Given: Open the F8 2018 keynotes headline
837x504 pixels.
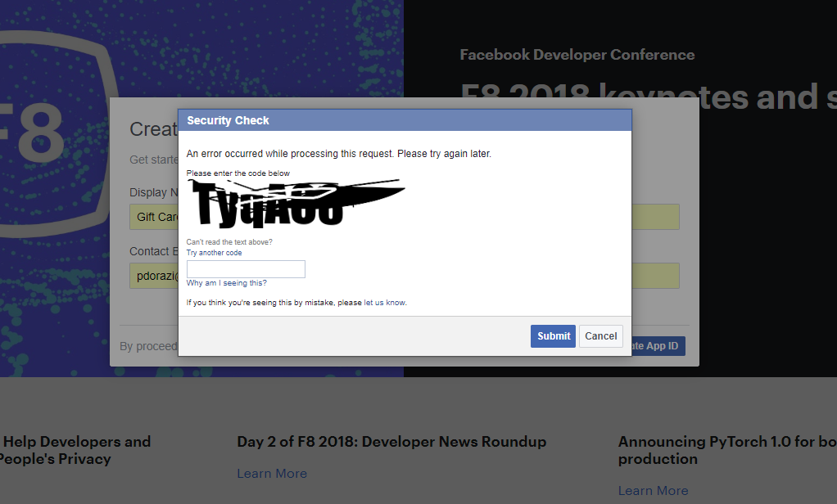Looking at the screenshot, I should pyautogui.click(x=647, y=97).
